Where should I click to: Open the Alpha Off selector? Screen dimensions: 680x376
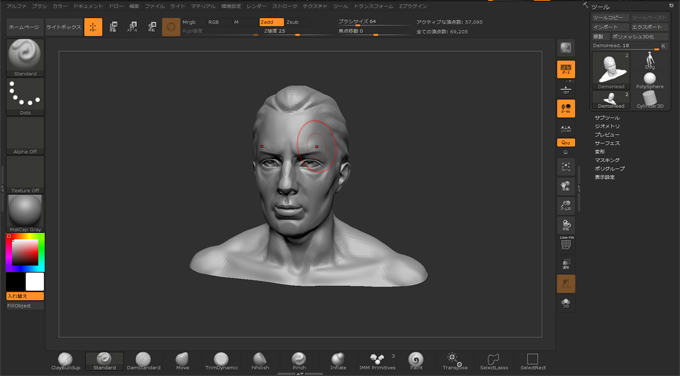(x=25, y=136)
